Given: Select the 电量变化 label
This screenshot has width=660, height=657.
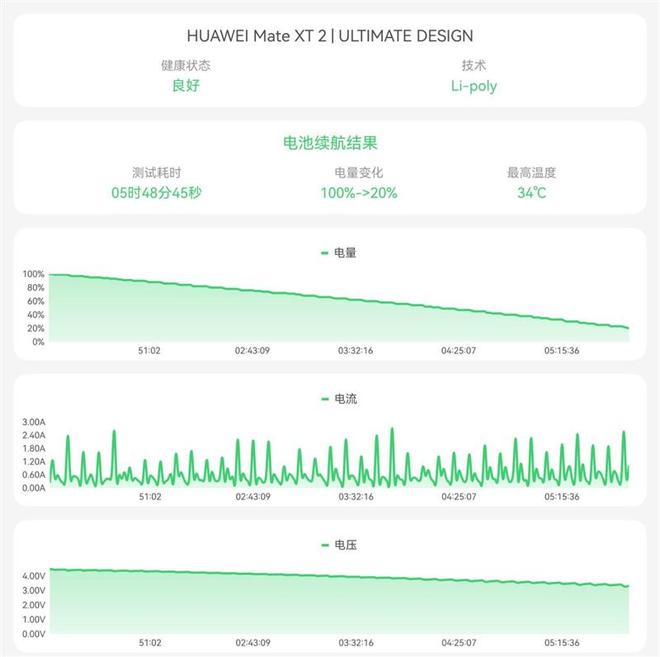Looking at the screenshot, I should (359, 173).
